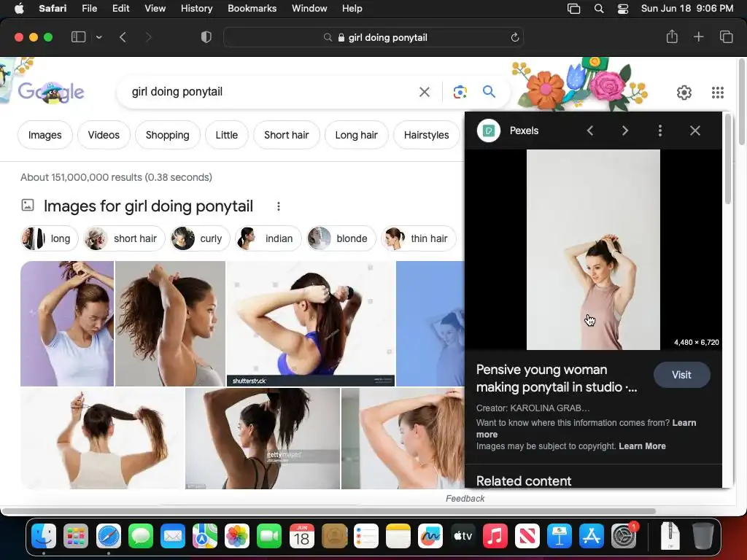Select the Shopping filter tab

(167, 135)
